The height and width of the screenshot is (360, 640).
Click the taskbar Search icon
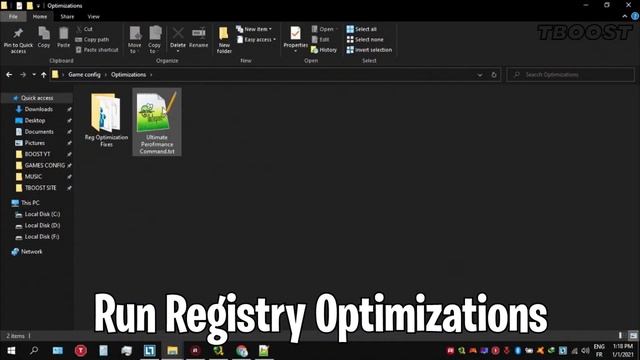[34, 351]
